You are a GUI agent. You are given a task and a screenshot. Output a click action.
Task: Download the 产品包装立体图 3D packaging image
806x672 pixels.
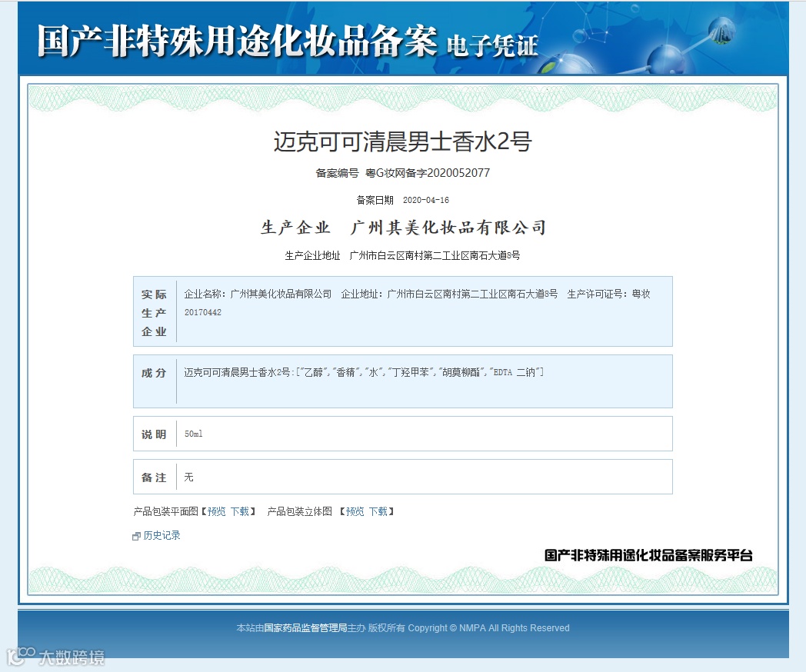(x=378, y=511)
